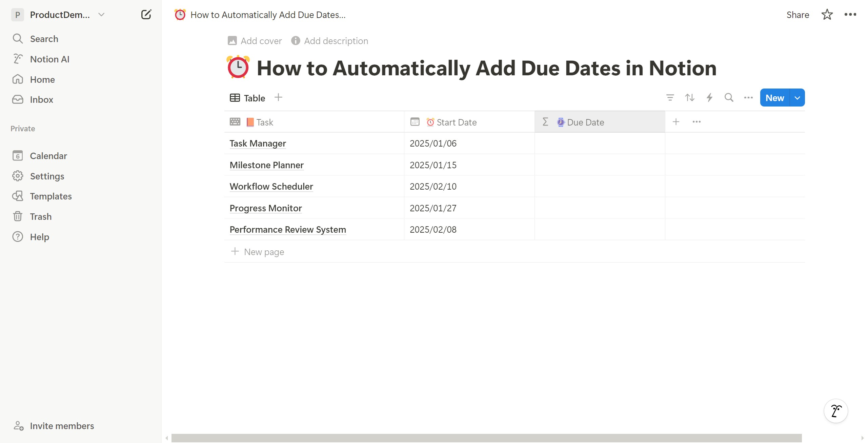Viewport: 868px width, 443px height.
Task: Add a new property column
Action: pos(676,122)
